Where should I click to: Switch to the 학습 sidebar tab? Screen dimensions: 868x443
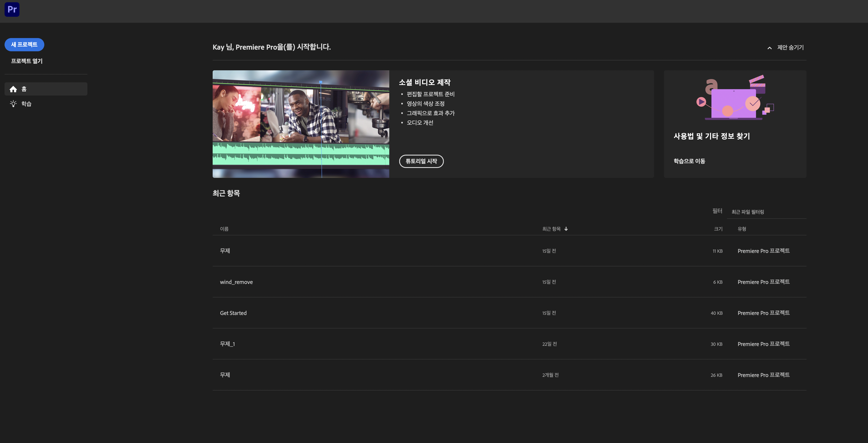coord(26,104)
